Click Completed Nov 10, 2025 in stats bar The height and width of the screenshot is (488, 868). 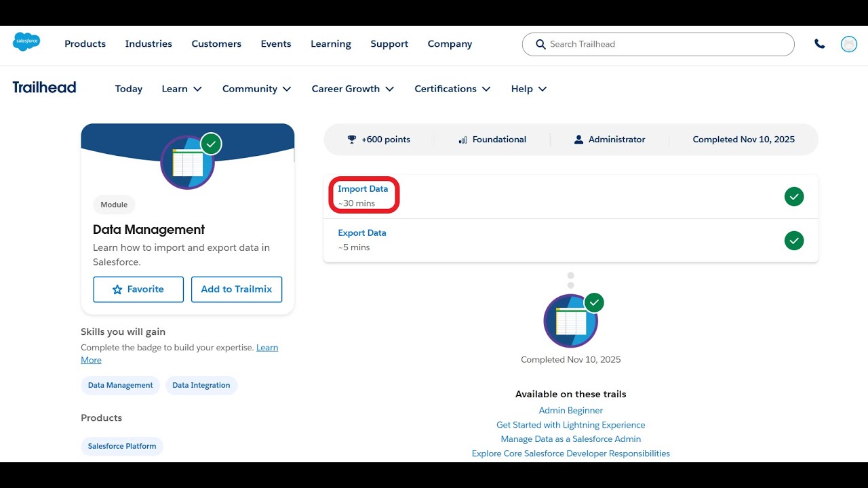coord(744,140)
